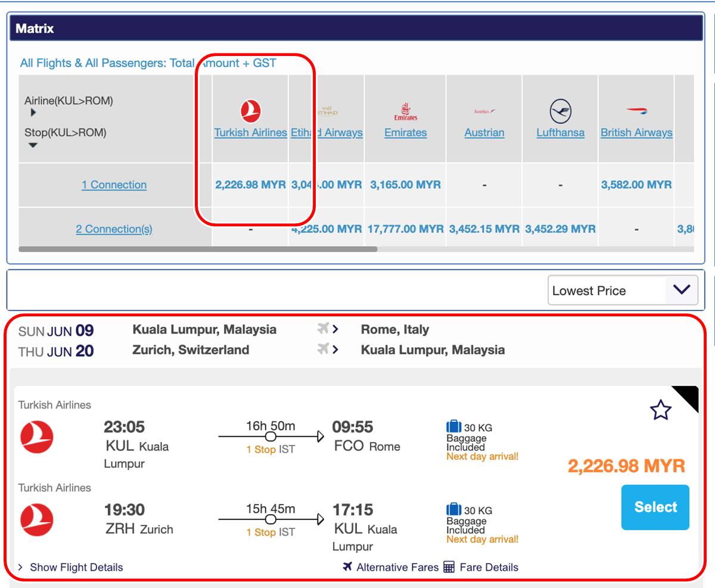Click baggage icon for the ZRH-KUL flight
Image resolution: width=715 pixels, height=588 pixels.
(454, 510)
